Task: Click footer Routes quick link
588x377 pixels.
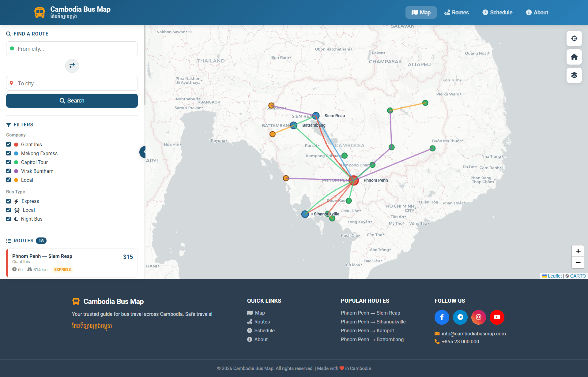Action: pyautogui.click(x=258, y=322)
